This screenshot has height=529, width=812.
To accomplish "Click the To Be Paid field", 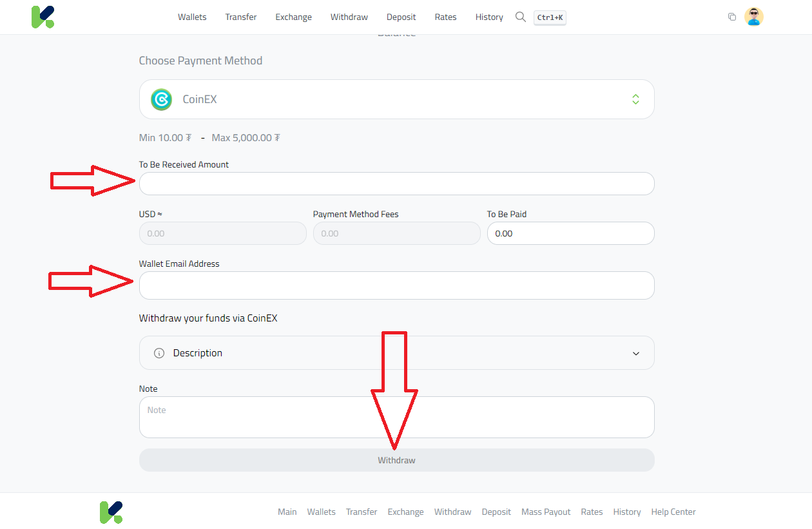I will pos(570,233).
